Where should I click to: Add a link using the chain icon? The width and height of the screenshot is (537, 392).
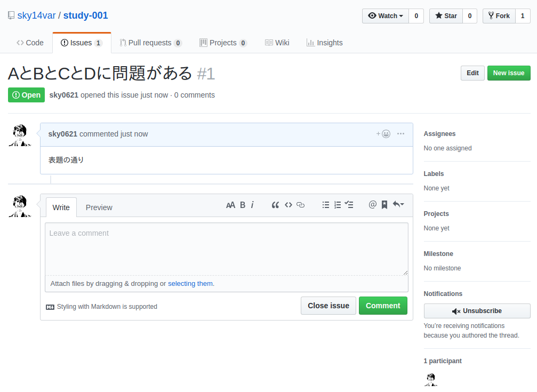click(300, 205)
